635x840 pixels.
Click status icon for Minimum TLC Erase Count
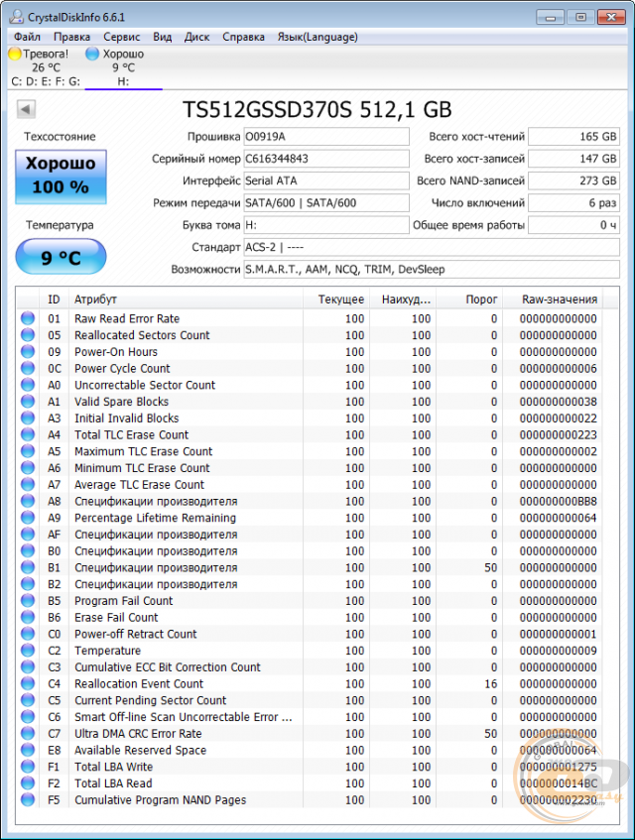click(x=28, y=468)
